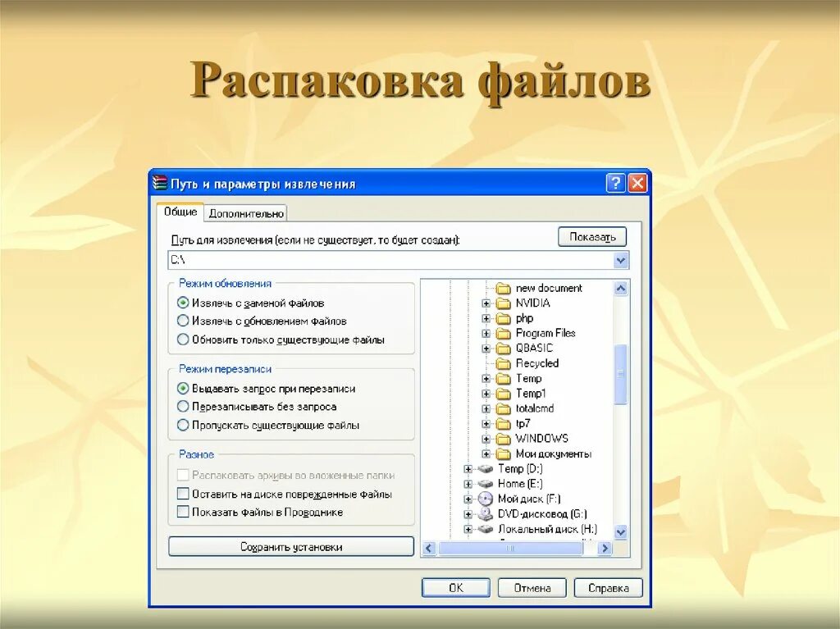Click the tree scroll left arrow
Image resolution: width=840 pixels, height=629 pixels.
click(x=429, y=548)
